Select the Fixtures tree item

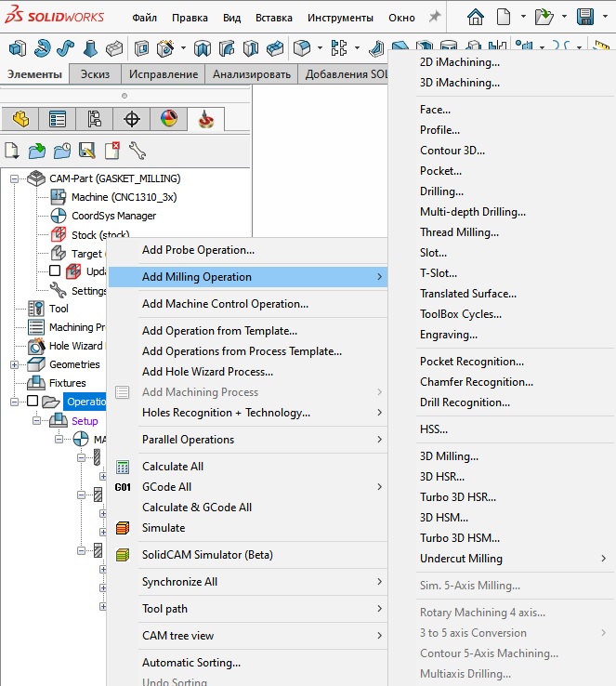pos(67,383)
